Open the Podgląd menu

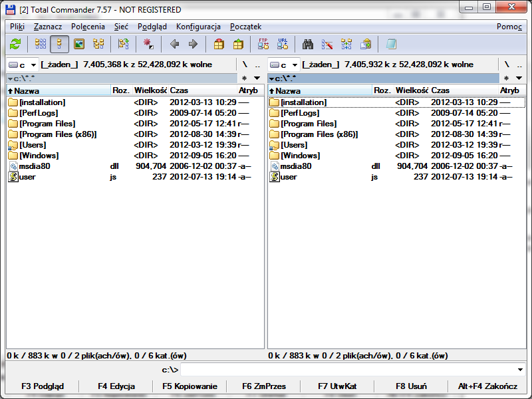coord(152,27)
